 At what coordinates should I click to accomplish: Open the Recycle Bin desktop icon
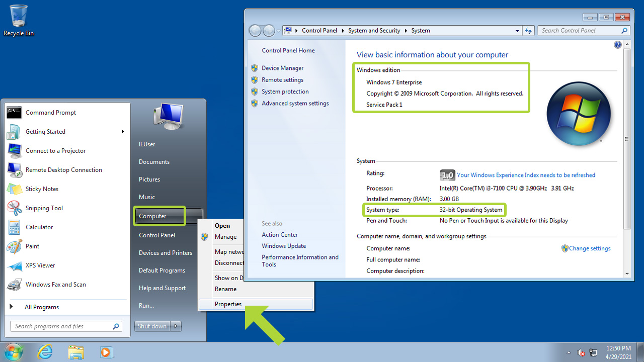tap(19, 21)
